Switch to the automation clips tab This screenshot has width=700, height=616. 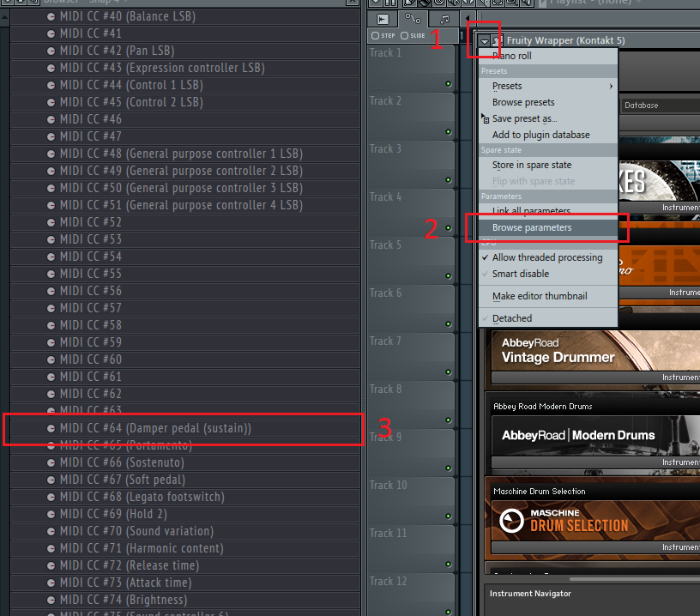tap(413, 19)
